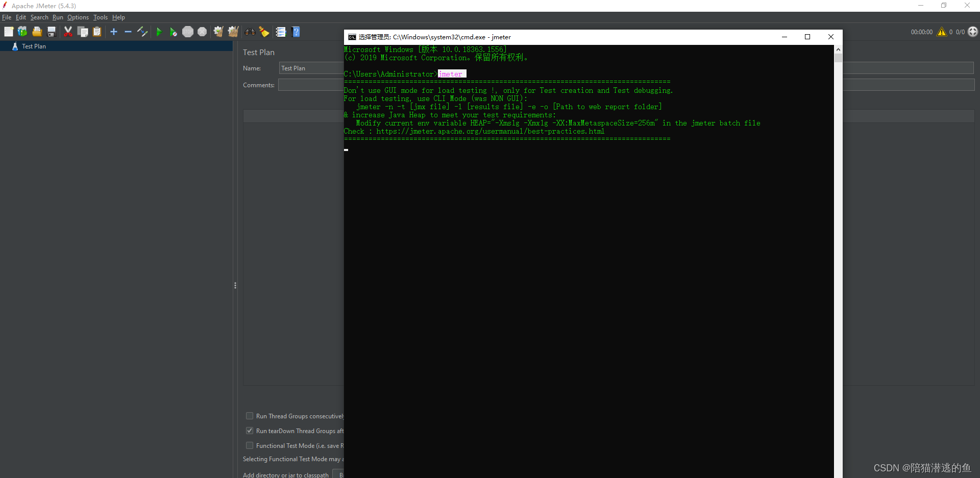
Task: Close the cmd.exe jmeter window
Action: (x=831, y=37)
